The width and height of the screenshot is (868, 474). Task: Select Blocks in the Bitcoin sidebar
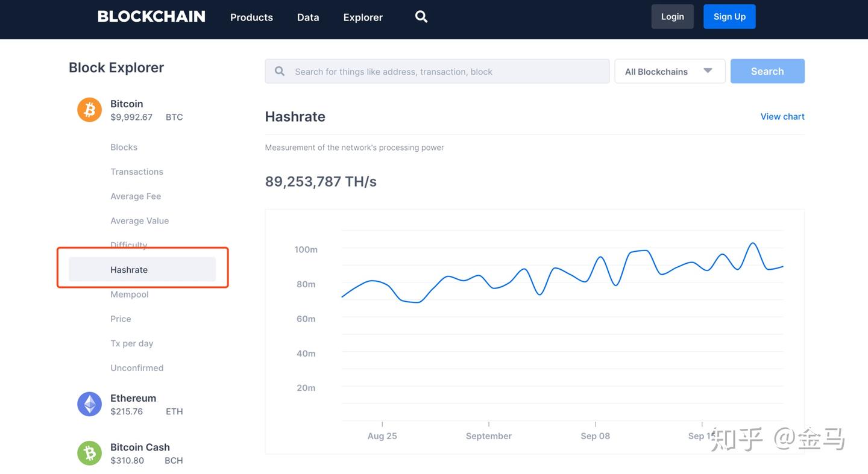(124, 147)
